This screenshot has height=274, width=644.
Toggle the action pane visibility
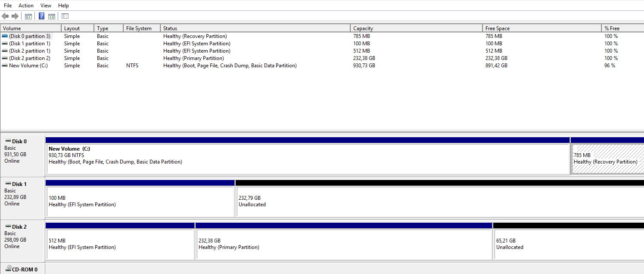pos(51,16)
